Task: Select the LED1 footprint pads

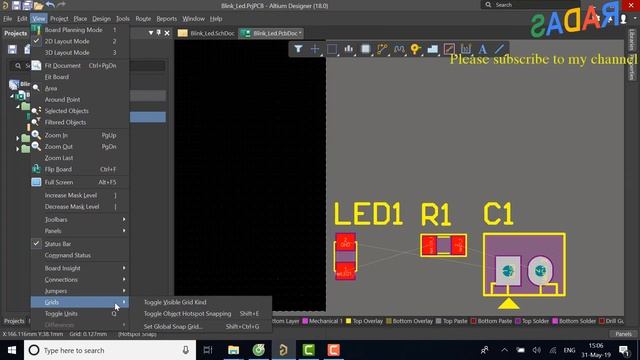Action: click(345, 256)
